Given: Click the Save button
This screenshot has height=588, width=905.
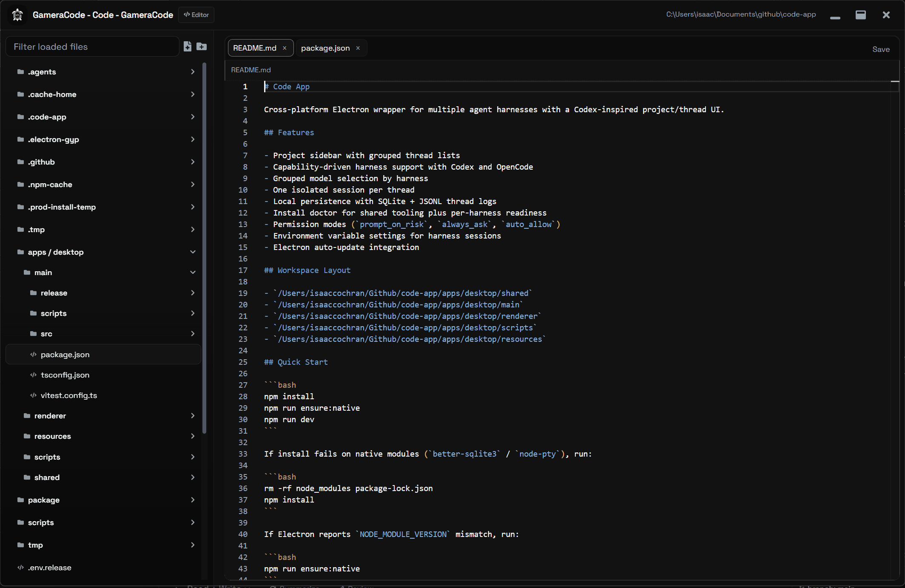Looking at the screenshot, I should (x=881, y=49).
